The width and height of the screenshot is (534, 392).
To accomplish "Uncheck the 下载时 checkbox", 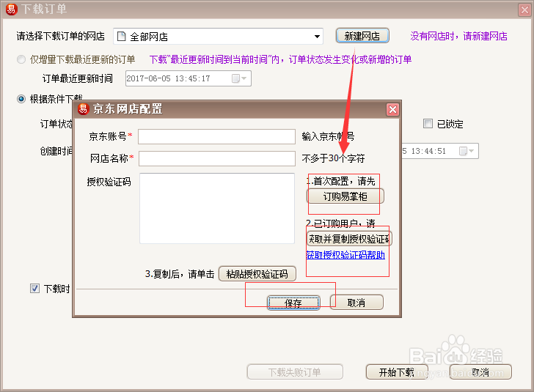I will [34, 289].
